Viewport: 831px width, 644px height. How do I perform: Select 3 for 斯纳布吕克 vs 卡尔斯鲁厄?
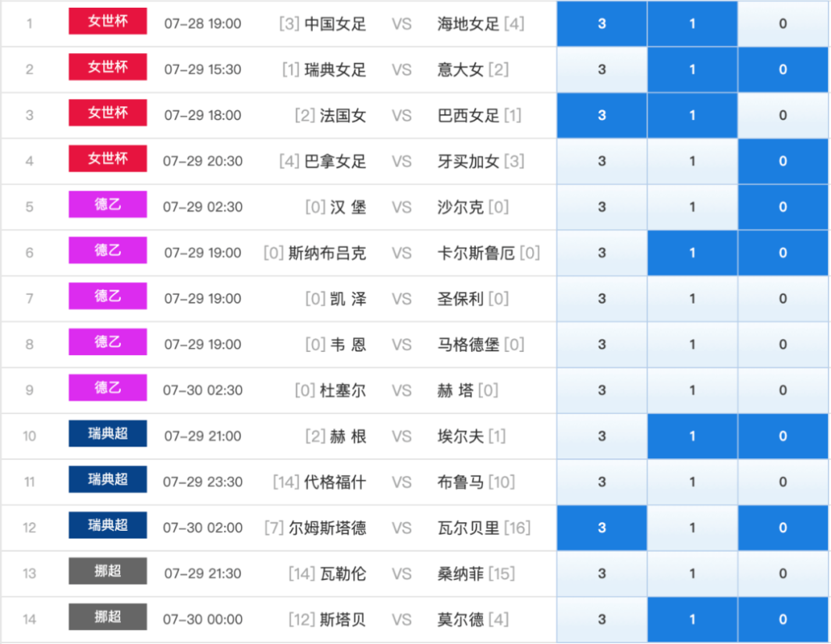coord(602,253)
